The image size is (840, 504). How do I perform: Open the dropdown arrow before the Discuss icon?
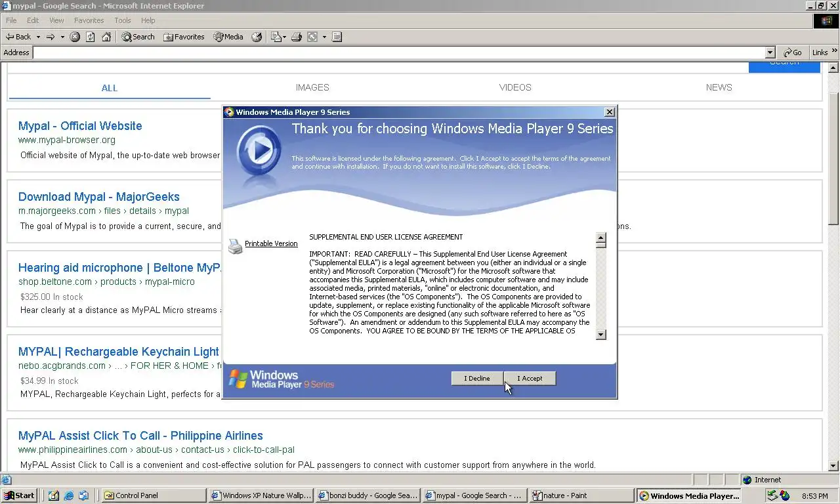(x=324, y=37)
